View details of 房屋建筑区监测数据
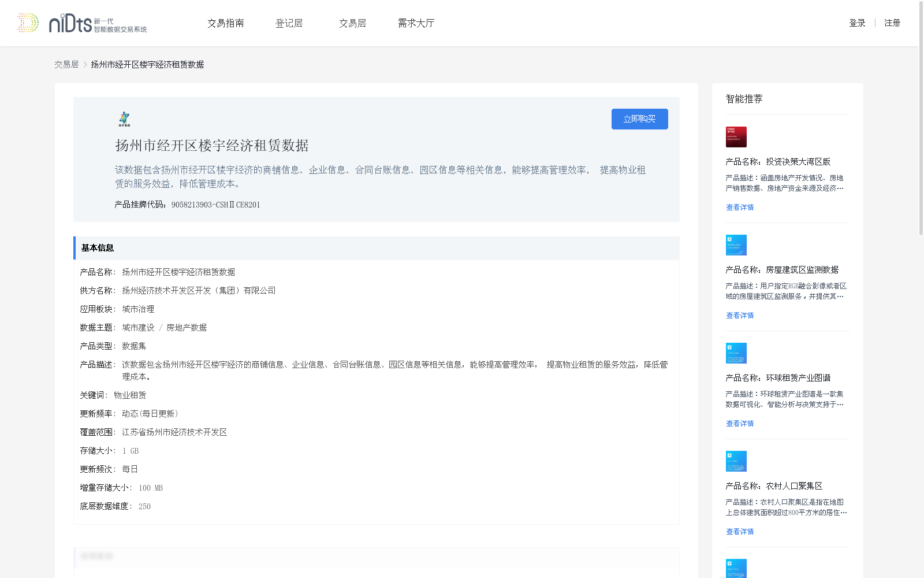The width and height of the screenshot is (924, 578). click(740, 316)
